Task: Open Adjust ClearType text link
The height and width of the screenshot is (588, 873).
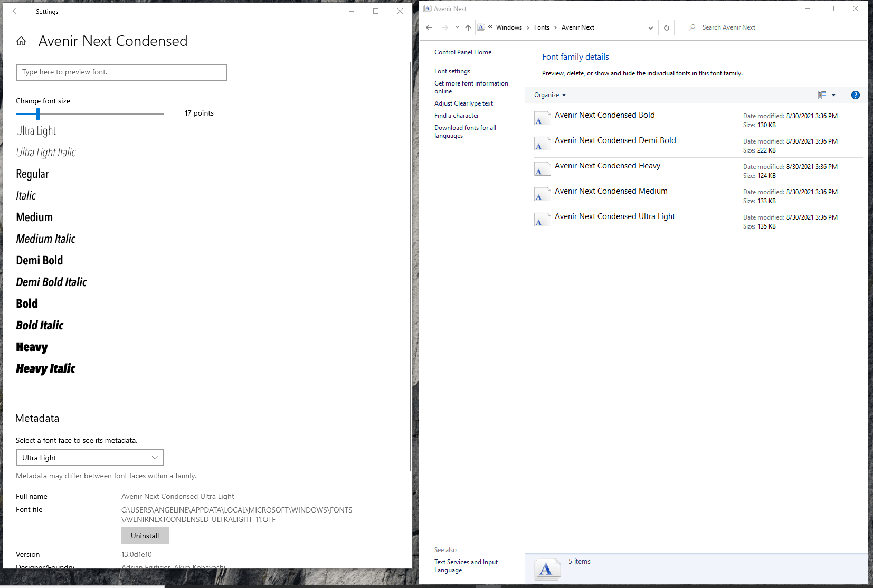Action: pyautogui.click(x=463, y=103)
